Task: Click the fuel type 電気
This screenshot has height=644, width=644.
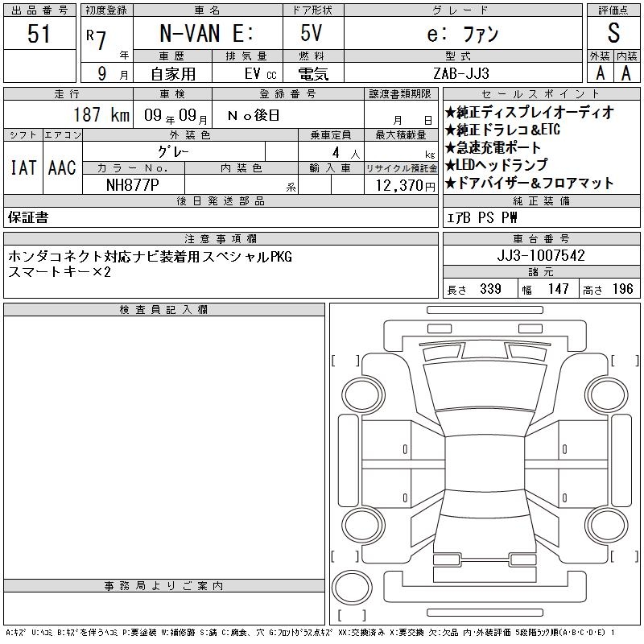Action: 313,74
